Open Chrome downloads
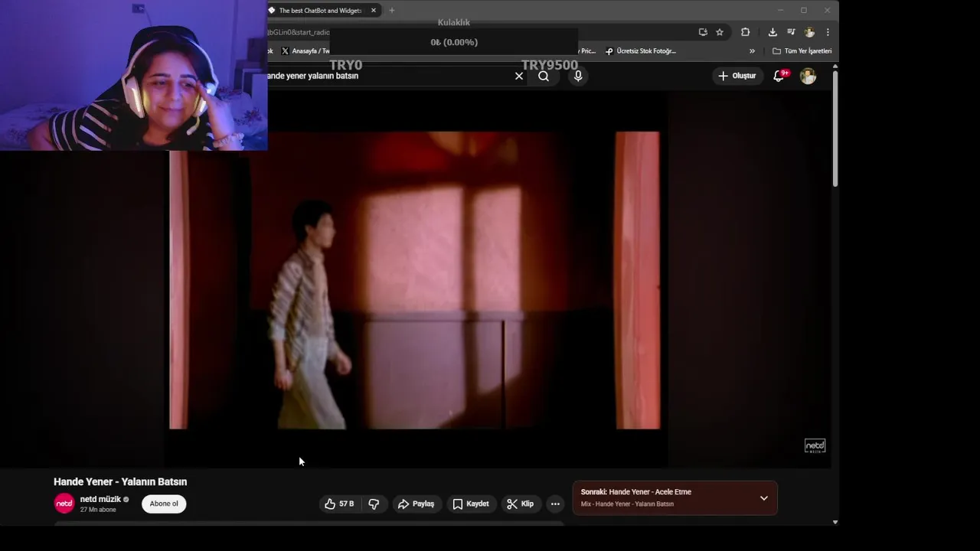 pos(773,32)
